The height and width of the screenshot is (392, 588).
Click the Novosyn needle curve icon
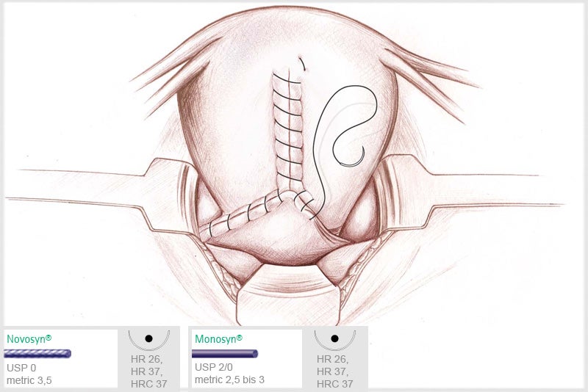pyautogui.click(x=149, y=339)
